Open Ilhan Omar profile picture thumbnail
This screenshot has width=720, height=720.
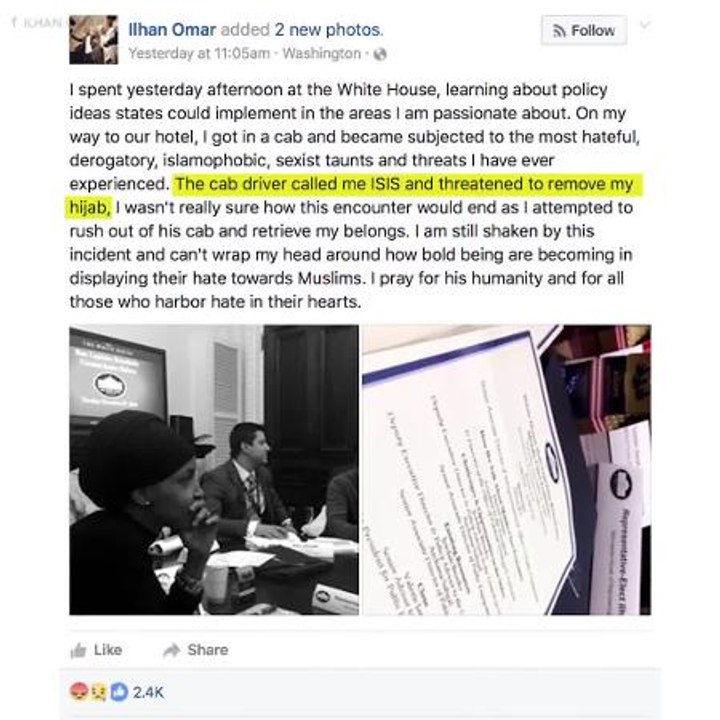click(94, 39)
